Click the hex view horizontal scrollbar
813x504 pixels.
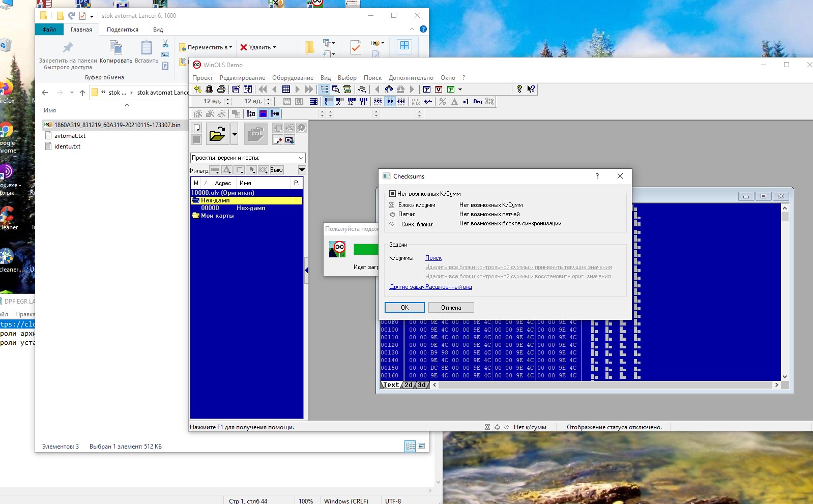(x=605, y=385)
